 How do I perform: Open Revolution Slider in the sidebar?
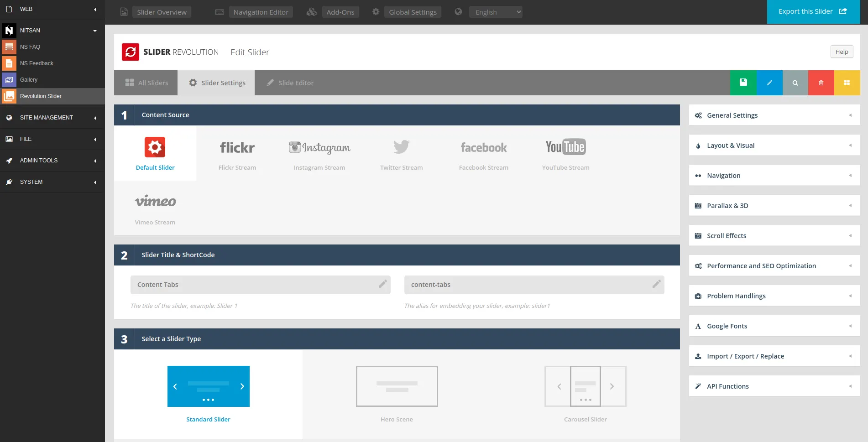click(x=52, y=96)
